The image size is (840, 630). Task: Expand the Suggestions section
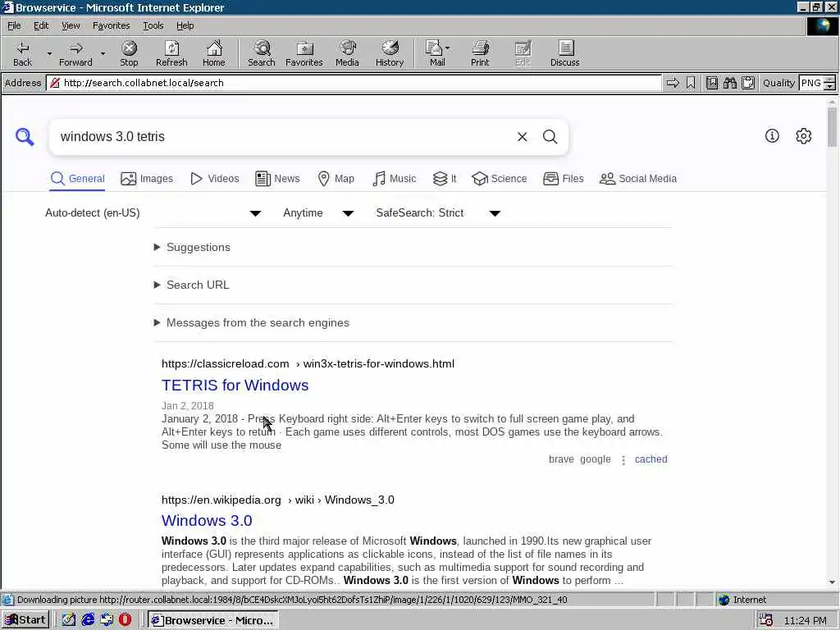pyautogui.click(x=192, y=248)
